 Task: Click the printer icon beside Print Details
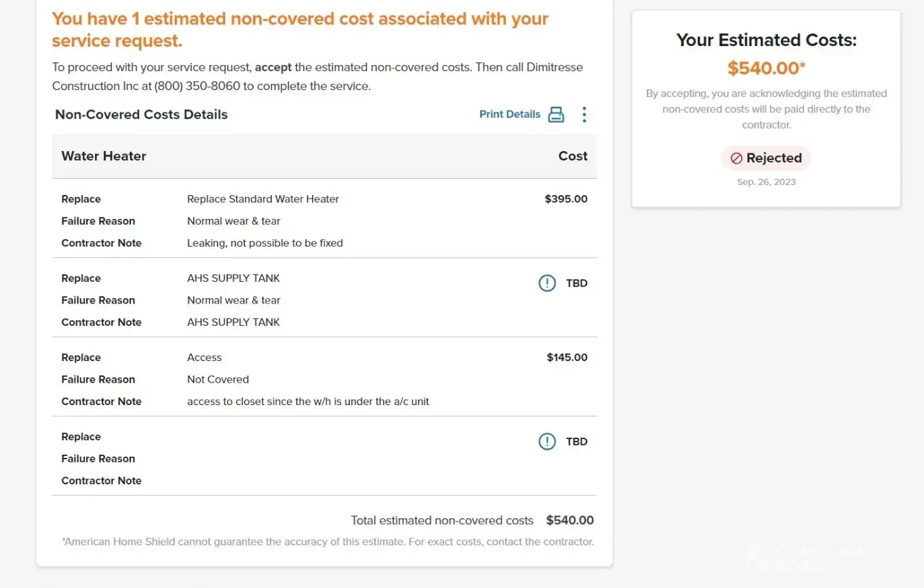(x=556, y=114)
